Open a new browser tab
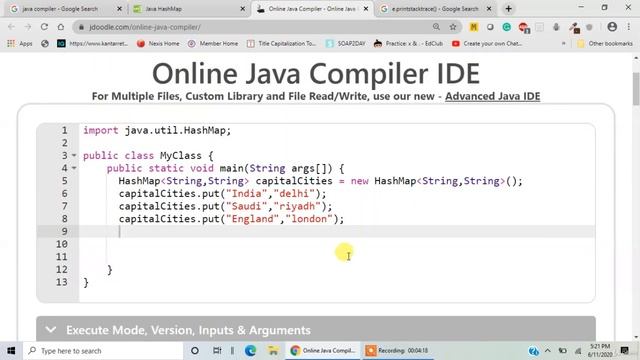 (509, 9)
